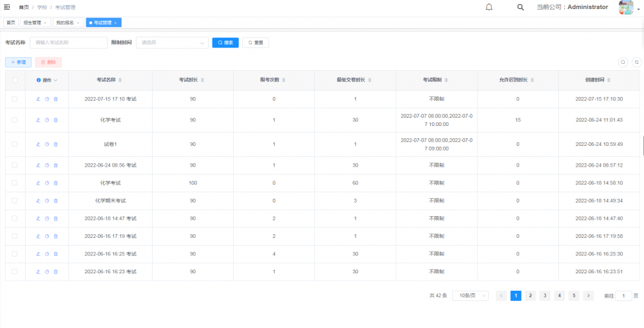Click the clock icon for exam created 2022-06-24 11:01:43
This screenshot has width=644, height=328.
click(47, 120)
